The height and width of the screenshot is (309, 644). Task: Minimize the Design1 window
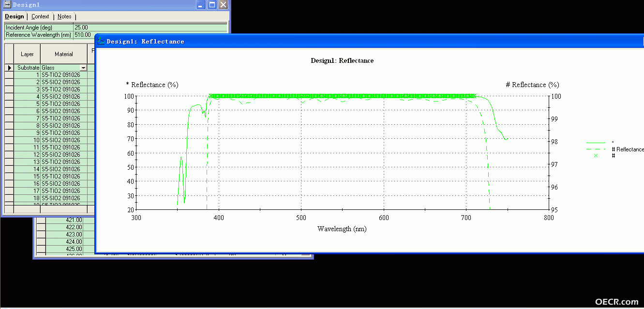[201, 5]
